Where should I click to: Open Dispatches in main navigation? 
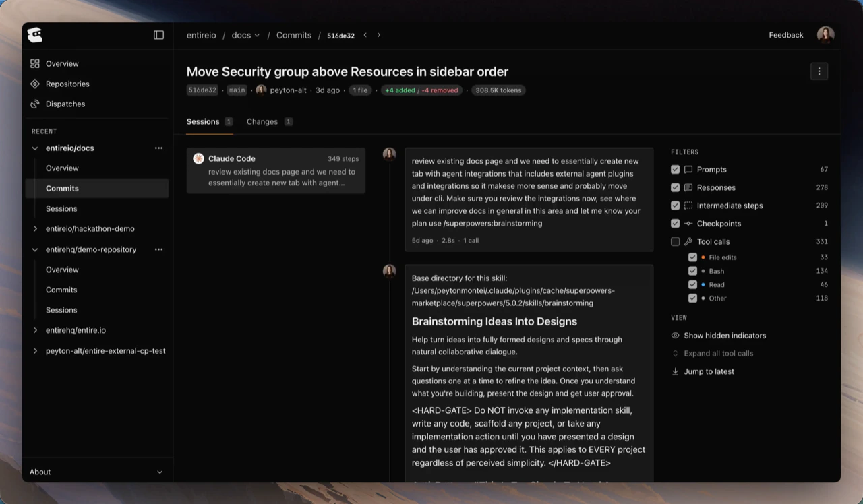pyautogui.click(x=65, y=104)
